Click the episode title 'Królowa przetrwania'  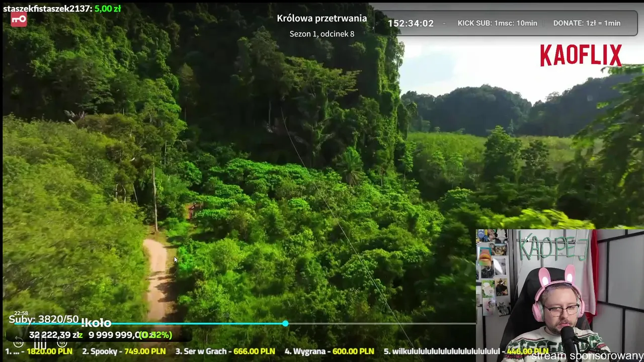[x=322, y=19]
